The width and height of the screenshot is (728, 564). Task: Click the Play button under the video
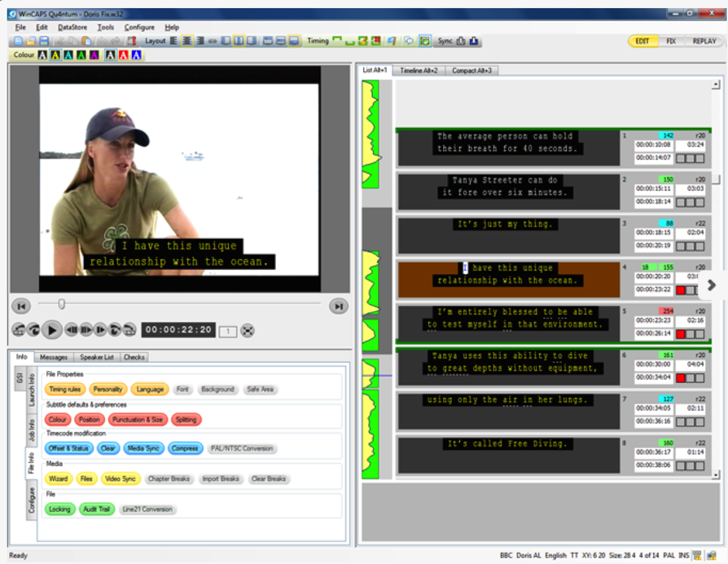[x=51, y=329]
